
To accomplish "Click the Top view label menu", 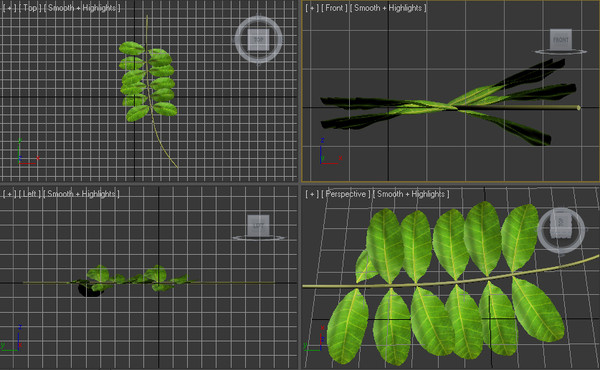I will click(x=30, y=8).
